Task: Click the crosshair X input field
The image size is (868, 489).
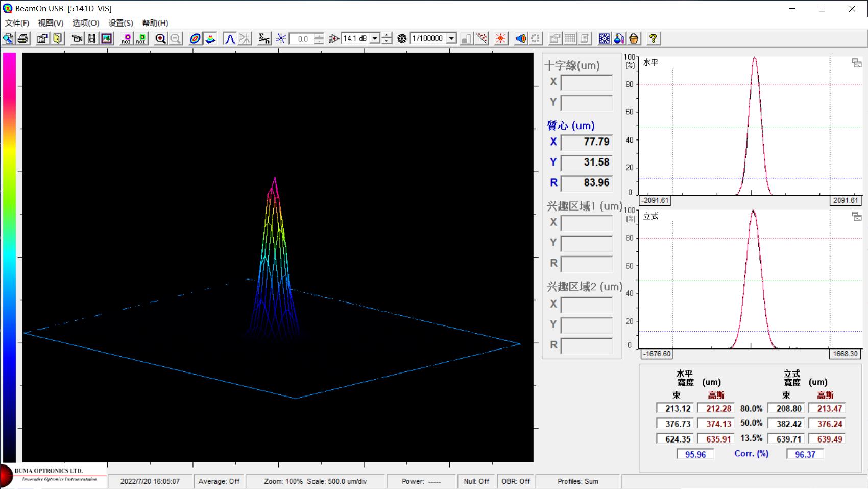Action: [586, 83]
